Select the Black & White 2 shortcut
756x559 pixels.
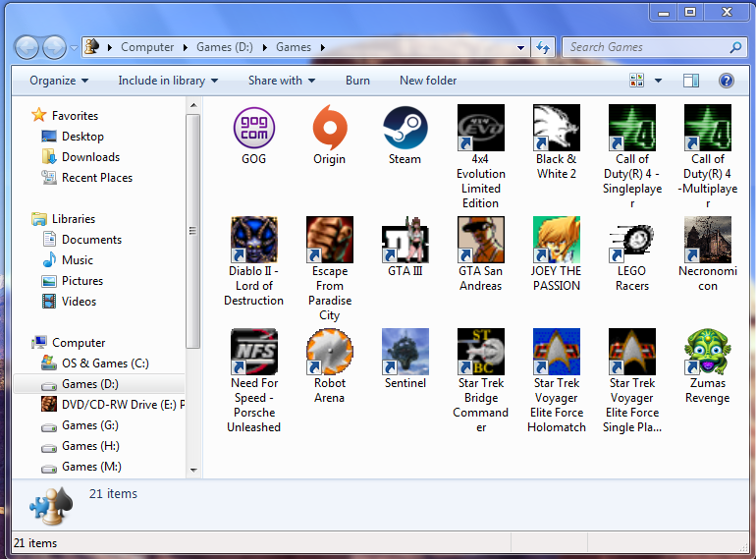tap(557, 129)
